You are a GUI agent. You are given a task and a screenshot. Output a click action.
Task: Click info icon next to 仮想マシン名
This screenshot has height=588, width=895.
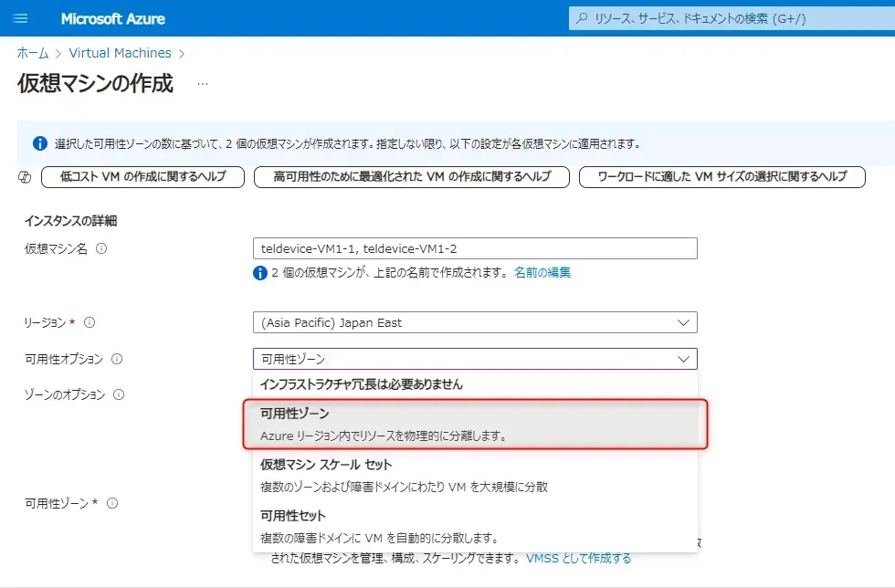[101, 248]
